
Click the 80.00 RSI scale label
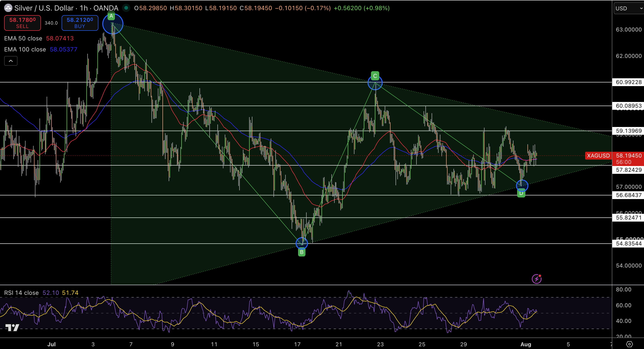coord(624,290)
